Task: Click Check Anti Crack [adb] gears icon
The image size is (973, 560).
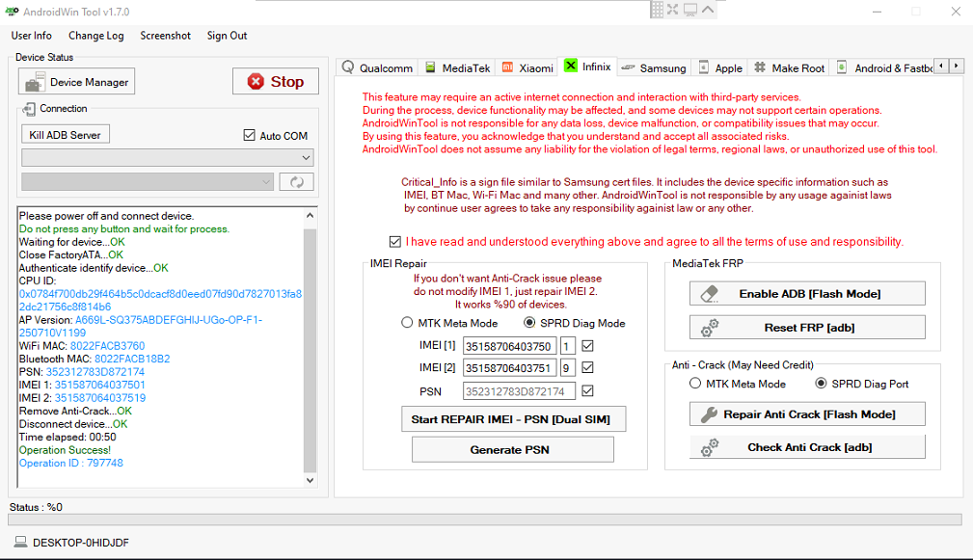Action: (710, 447)
